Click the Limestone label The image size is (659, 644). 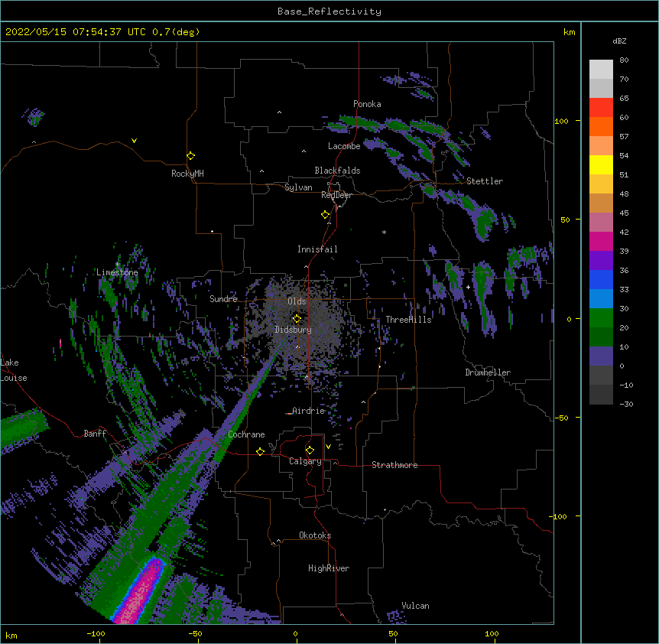[117, 272]
